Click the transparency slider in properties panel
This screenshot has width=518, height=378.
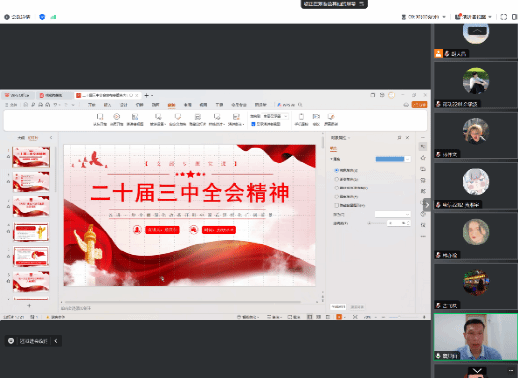pyautogui.click(x=377, y=223)
